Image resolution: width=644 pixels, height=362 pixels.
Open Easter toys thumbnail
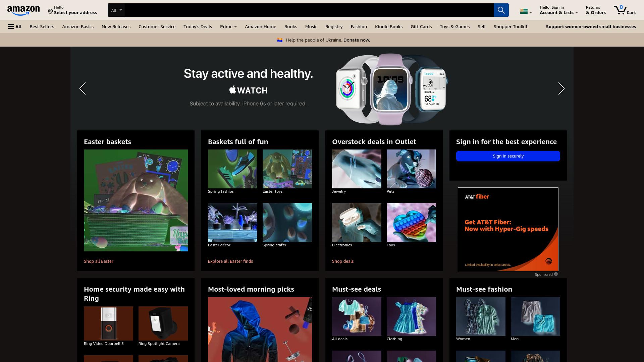pyautogui.click(x=287, y=169)
